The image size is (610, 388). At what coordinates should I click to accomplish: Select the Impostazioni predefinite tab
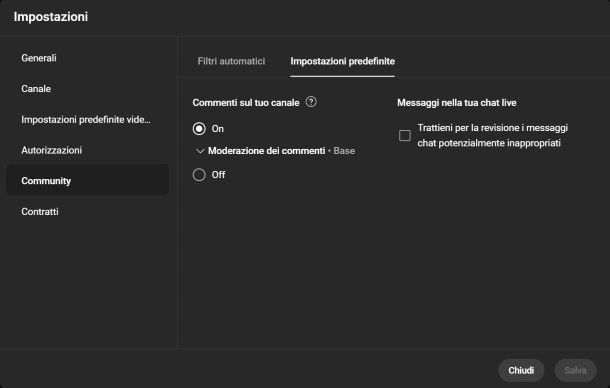pyautogui.click(x=342, y=61)
